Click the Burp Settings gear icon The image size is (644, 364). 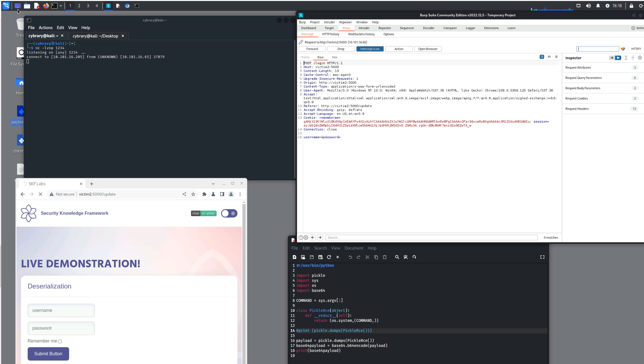pyautogui.click(x=633, y=28)
